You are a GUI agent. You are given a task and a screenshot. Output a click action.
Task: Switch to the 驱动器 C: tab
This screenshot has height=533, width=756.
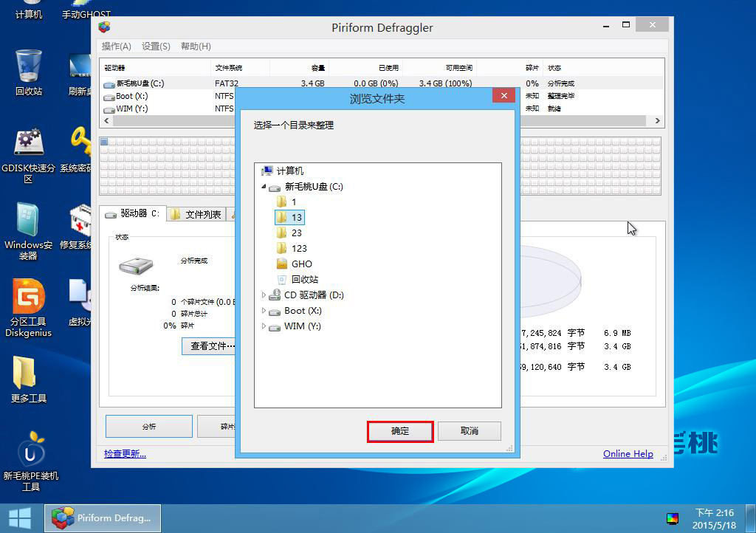pos(133,213)
